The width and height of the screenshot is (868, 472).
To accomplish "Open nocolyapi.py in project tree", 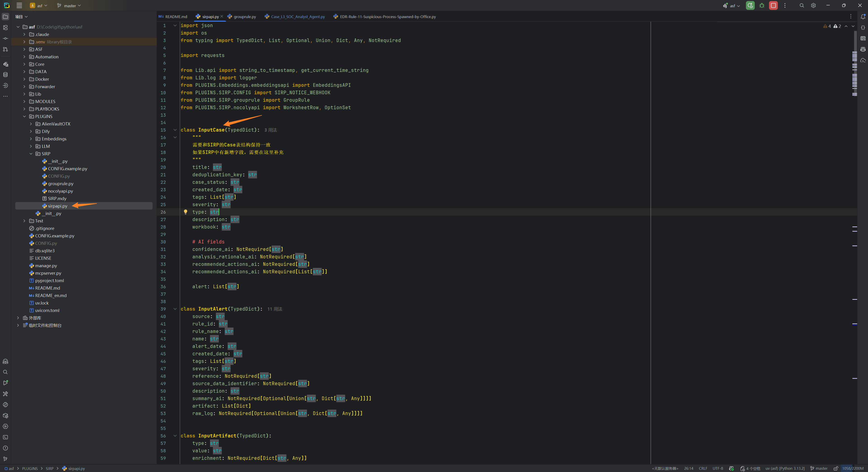I will tap(60, 191).
